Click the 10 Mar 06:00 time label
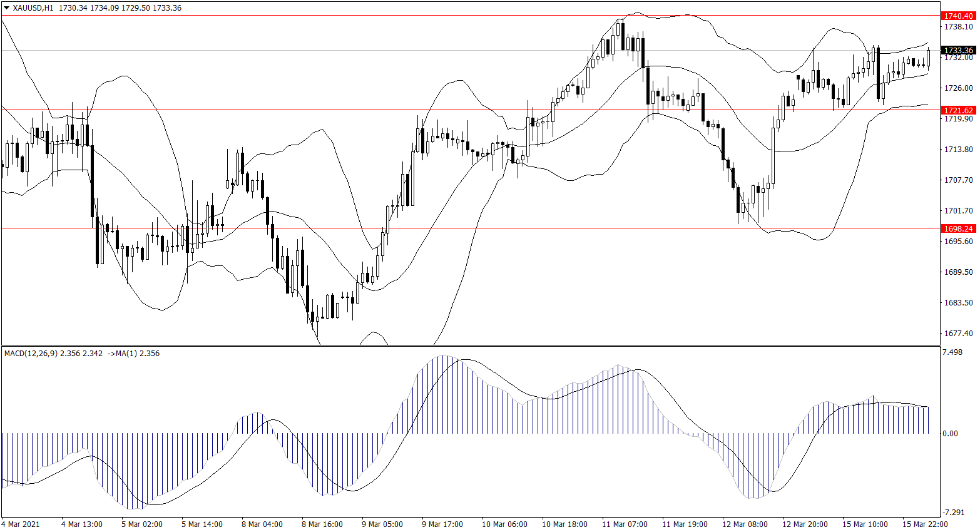980x532 pixels. click(504, 524)
